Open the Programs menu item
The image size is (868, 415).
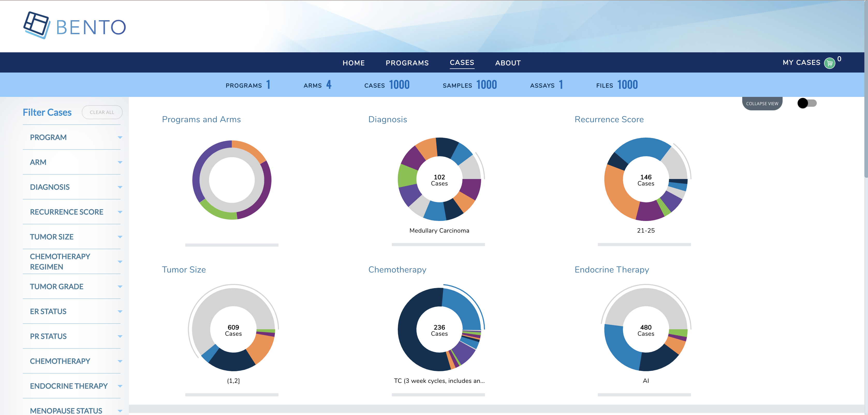pos(407,63)
